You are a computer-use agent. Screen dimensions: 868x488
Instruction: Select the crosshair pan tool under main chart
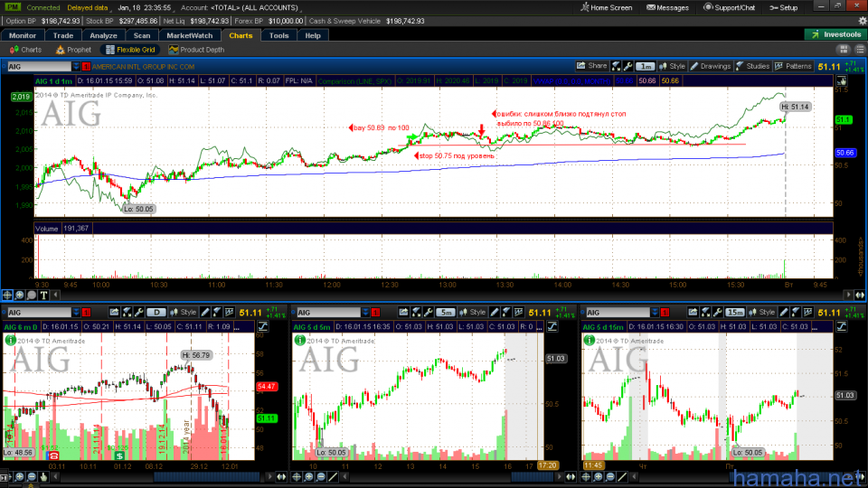[x=7, y=296]
